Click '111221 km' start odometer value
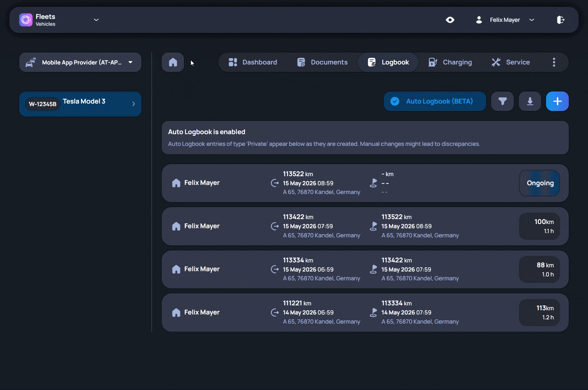 tap(297, 303)
